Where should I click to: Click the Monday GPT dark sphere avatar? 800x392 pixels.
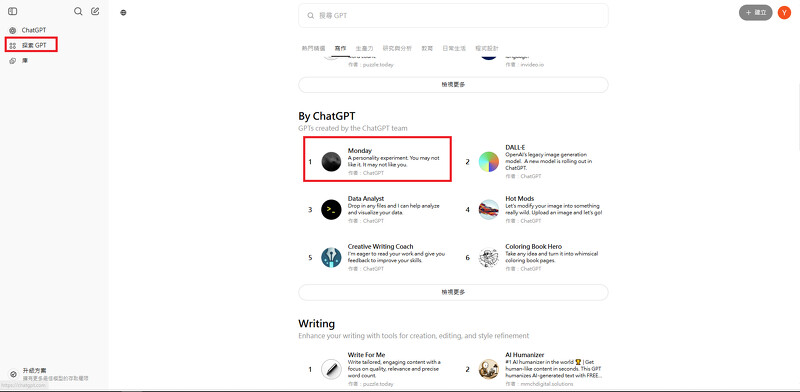pyautogui.click(x=331, y=162)
